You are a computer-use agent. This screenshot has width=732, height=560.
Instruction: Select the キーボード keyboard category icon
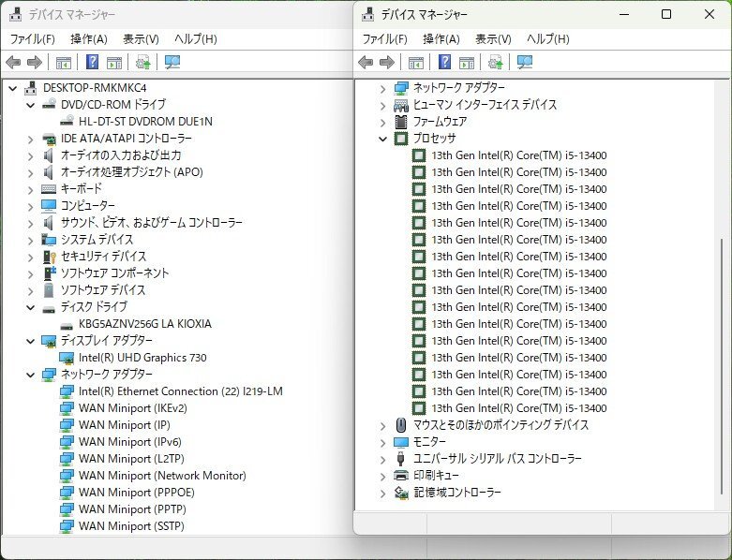[49, 189]
